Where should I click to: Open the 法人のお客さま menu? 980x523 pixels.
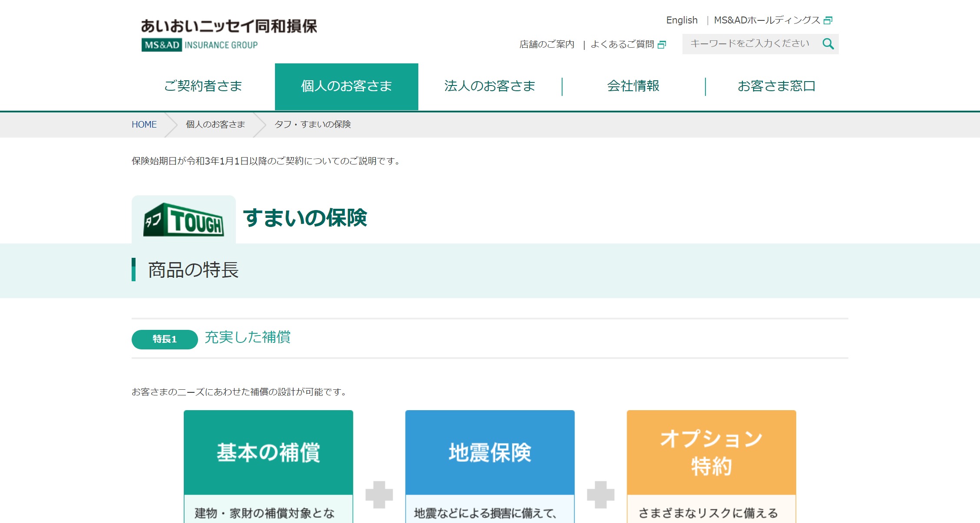490,86
